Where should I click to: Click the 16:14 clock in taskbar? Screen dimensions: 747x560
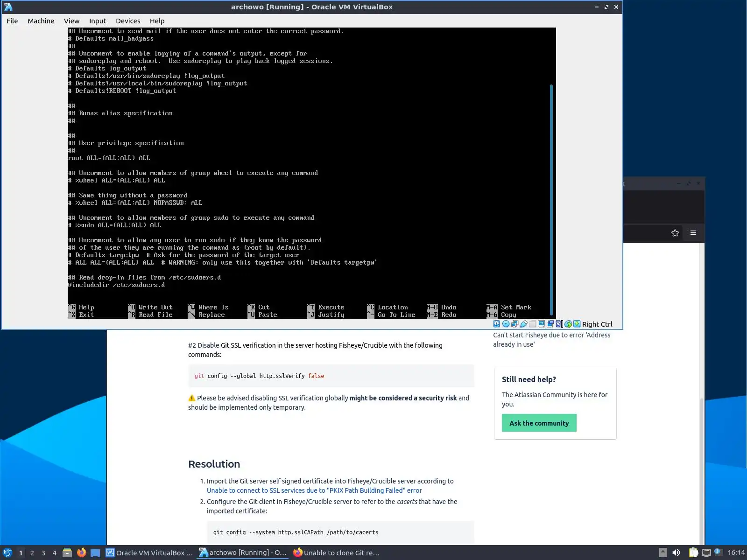point(736,553)
